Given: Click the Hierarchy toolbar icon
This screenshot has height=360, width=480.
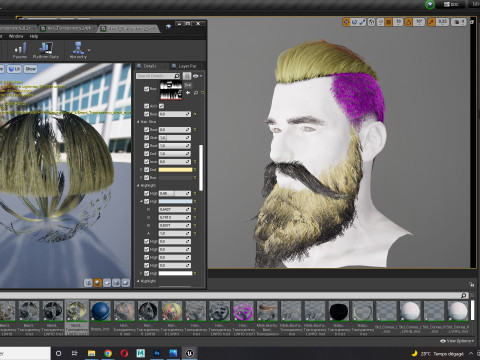Looking at the screenshot, I should point(78,50).
